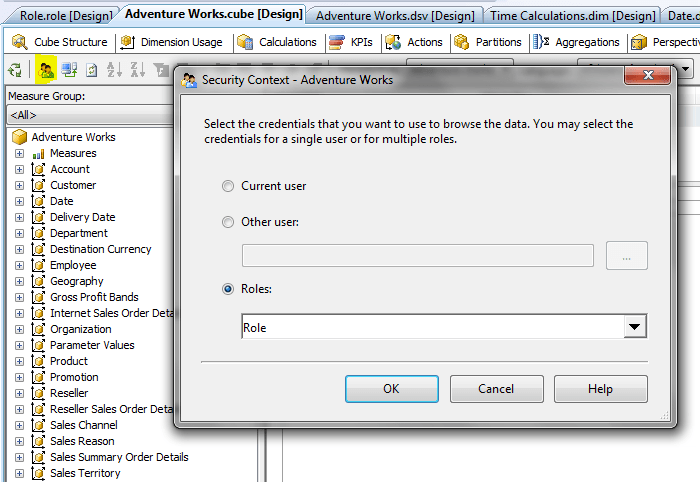This screenshot has width=700, height=482.
Task: Select the Current user radio button
Action: (228, 186)
